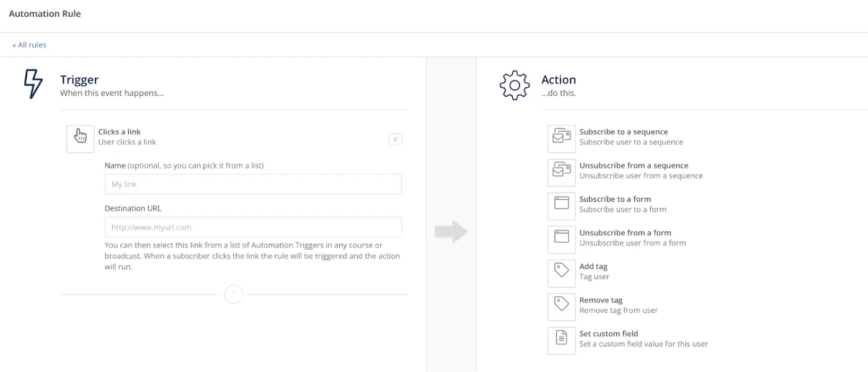Screen dimensions: 868x372
Task: Focus the link Name input field
Action: pos(253,184)
